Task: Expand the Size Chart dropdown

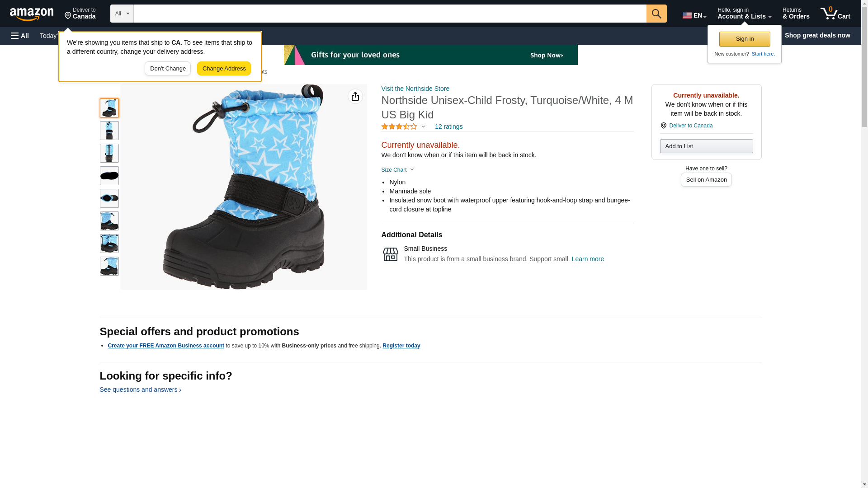Action: (397, 170)
